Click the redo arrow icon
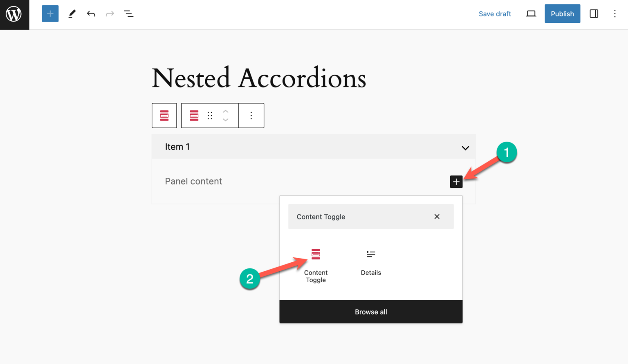Viewport: 628px width, 364px height. (x=110, y=13)
